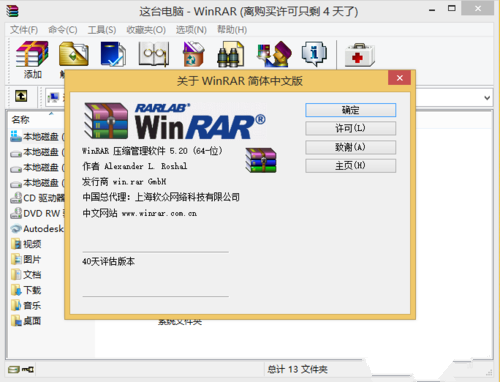Click the 40天评估版本 text
The image size is (500, 382).
tap(108, 261)
